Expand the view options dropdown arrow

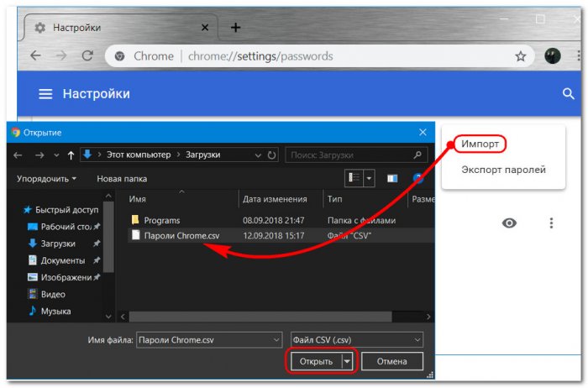pos(369,178)
